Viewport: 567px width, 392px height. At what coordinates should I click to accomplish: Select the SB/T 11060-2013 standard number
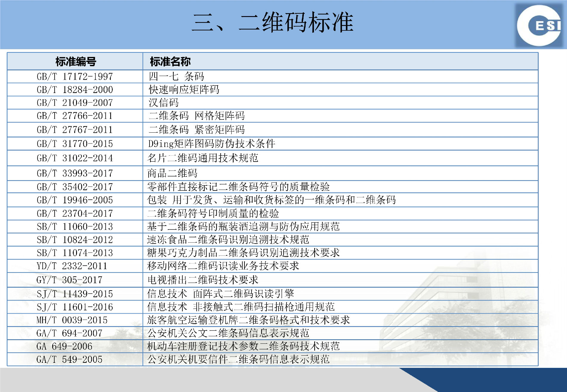point(75,227)
